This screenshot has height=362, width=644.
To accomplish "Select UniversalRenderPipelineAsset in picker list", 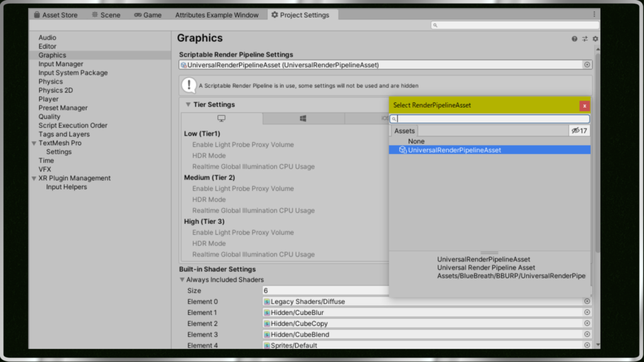I will (x=454, y=150).
